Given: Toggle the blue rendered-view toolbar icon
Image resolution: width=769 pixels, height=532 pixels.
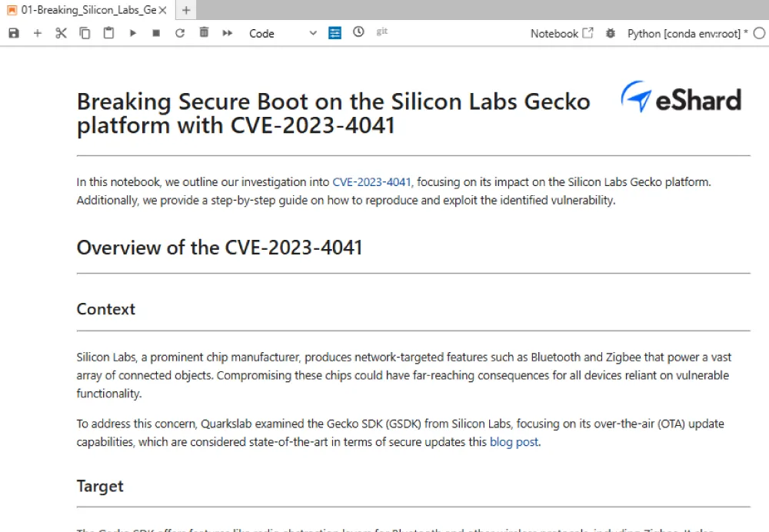Looking at the screenshot, I should point(335,33).
